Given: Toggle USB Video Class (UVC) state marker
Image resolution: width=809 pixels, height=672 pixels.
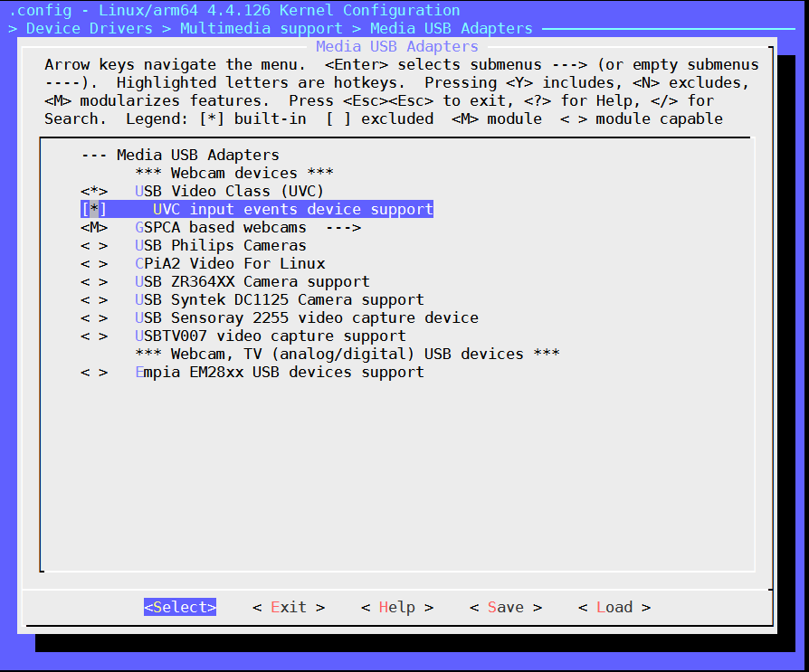Looking at the screenshot, I should coord(94,192).
